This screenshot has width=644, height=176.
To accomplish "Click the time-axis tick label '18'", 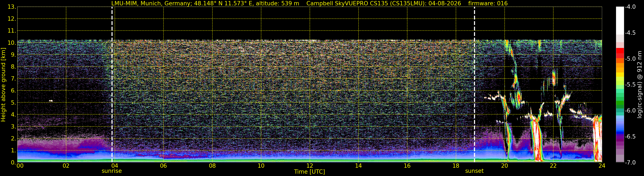I will click(456, 166).
